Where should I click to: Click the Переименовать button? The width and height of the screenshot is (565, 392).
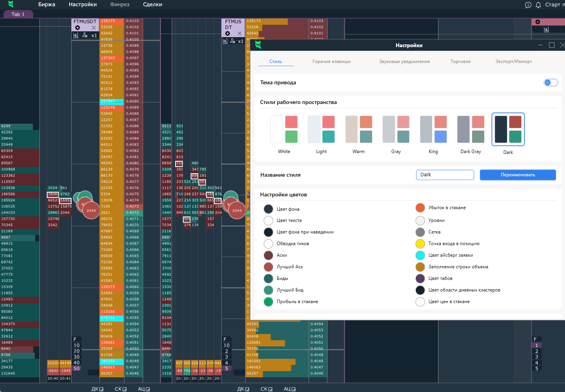(x=518, y=175)
